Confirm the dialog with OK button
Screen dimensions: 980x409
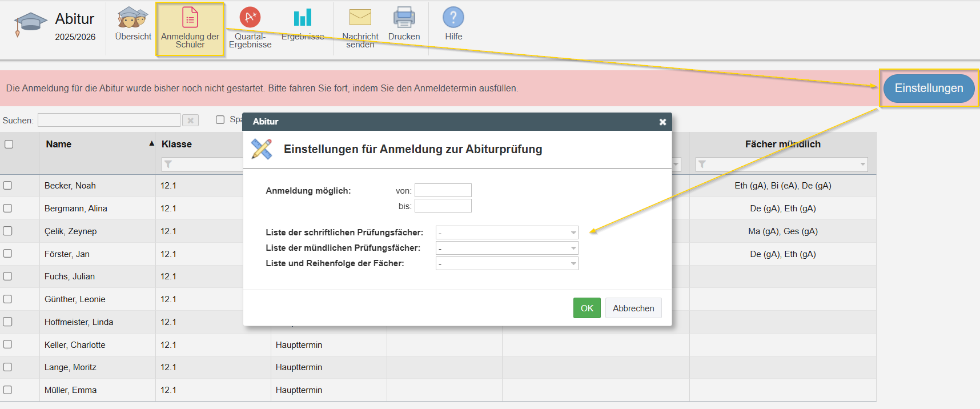click(587, 308)
